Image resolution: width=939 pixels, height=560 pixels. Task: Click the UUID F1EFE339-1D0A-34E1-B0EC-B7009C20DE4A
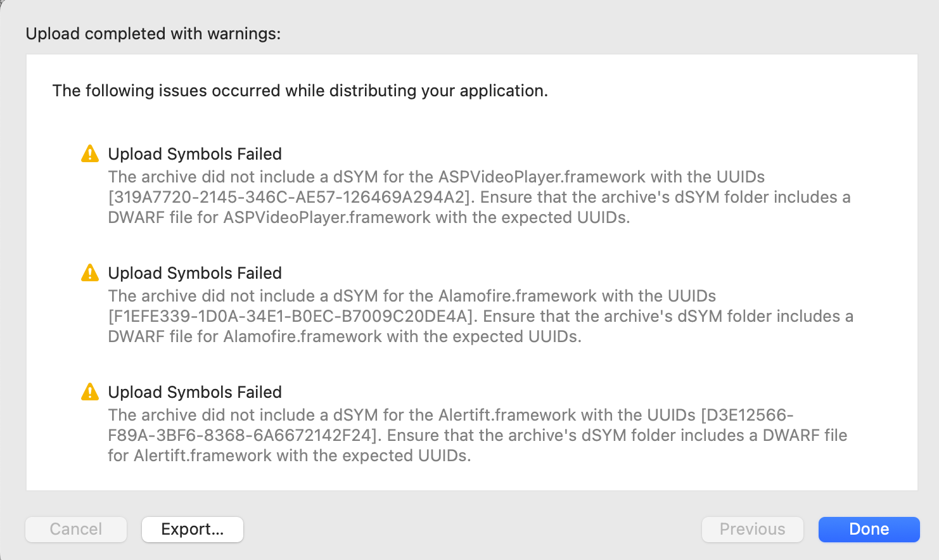[x=293, y=316]
